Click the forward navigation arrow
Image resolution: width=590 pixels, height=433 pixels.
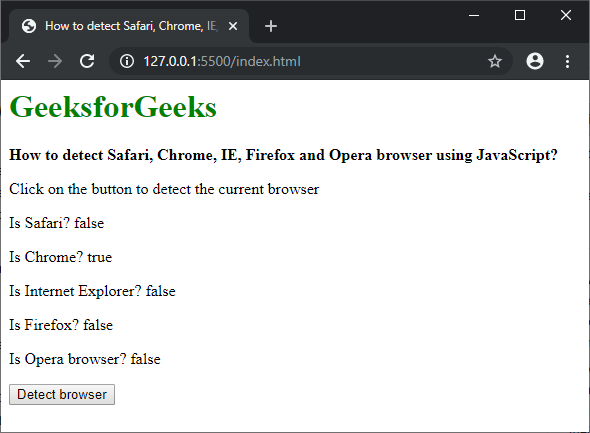(x=55, y=61)
